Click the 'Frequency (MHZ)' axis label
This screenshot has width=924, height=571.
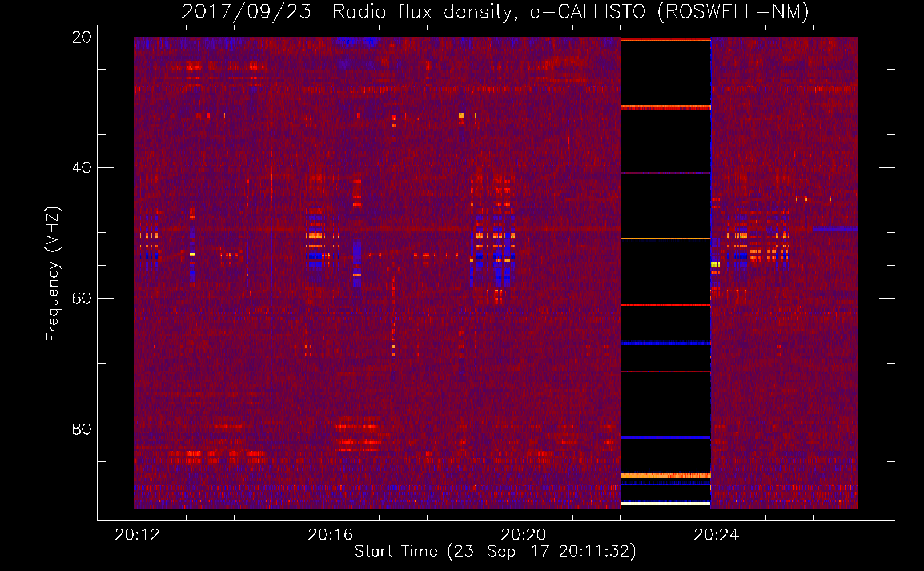[x=53, y=274]
